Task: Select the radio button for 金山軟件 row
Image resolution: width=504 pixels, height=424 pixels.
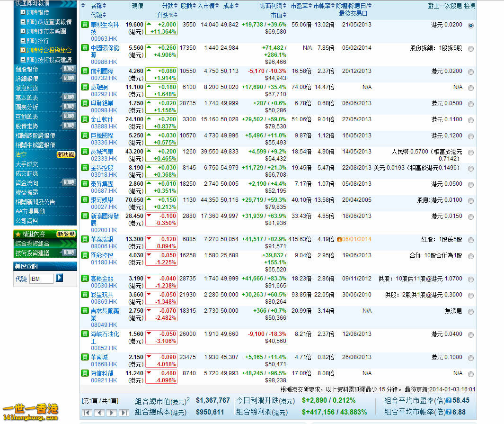Action: (471, 120)
